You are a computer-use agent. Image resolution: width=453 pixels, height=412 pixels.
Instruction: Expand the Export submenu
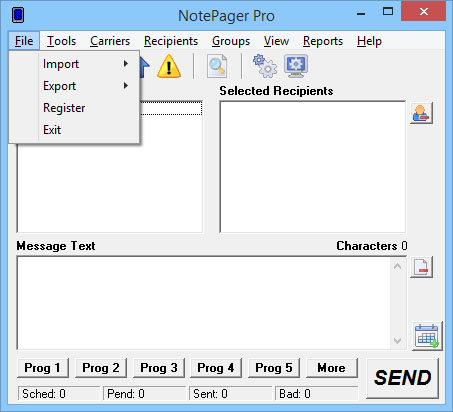[74, 86]
